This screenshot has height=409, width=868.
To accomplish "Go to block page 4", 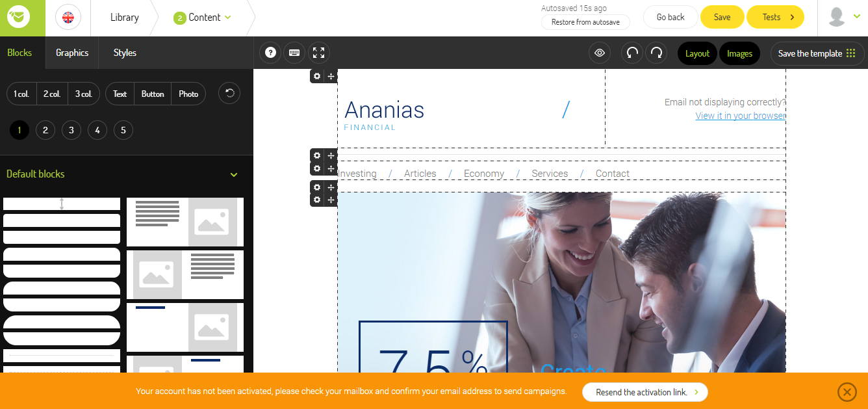I will (97, 130).
